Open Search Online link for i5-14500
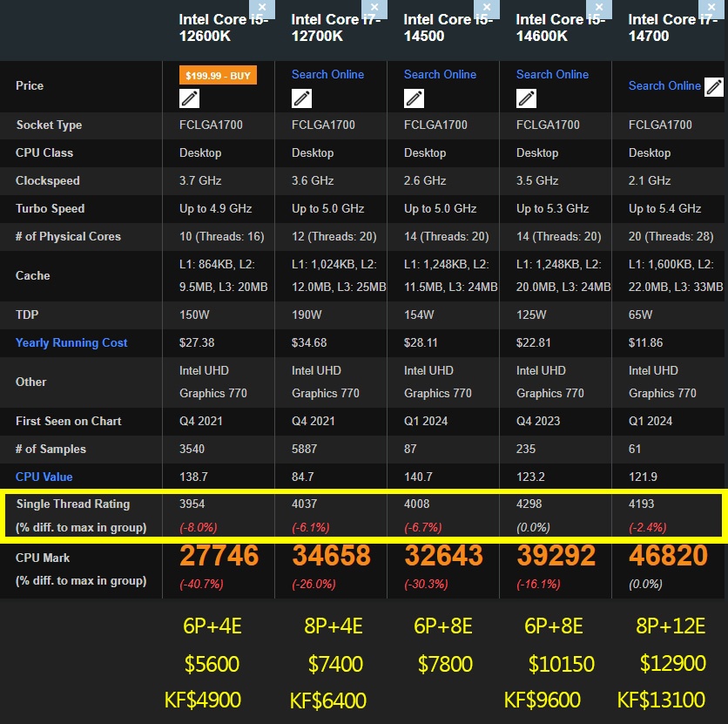728x724 pixels. pyautogui.click(x=440, y=74)
